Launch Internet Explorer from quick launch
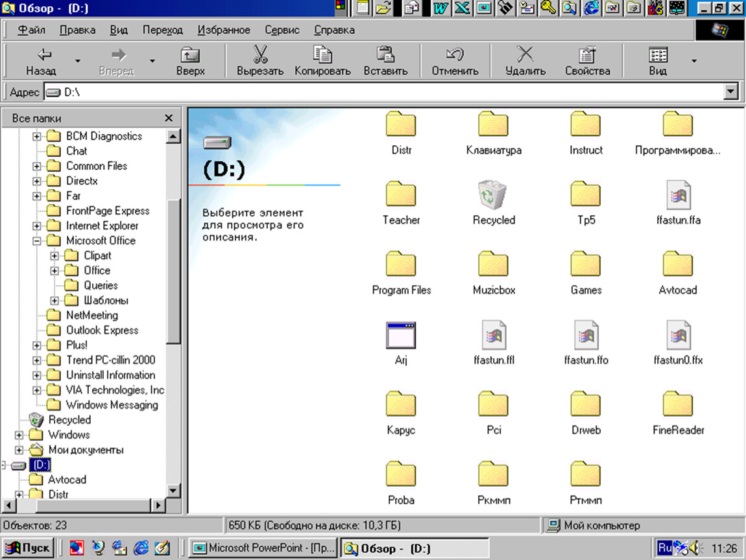The width and height of the screenshot is (746, 560). coord(141,548)
